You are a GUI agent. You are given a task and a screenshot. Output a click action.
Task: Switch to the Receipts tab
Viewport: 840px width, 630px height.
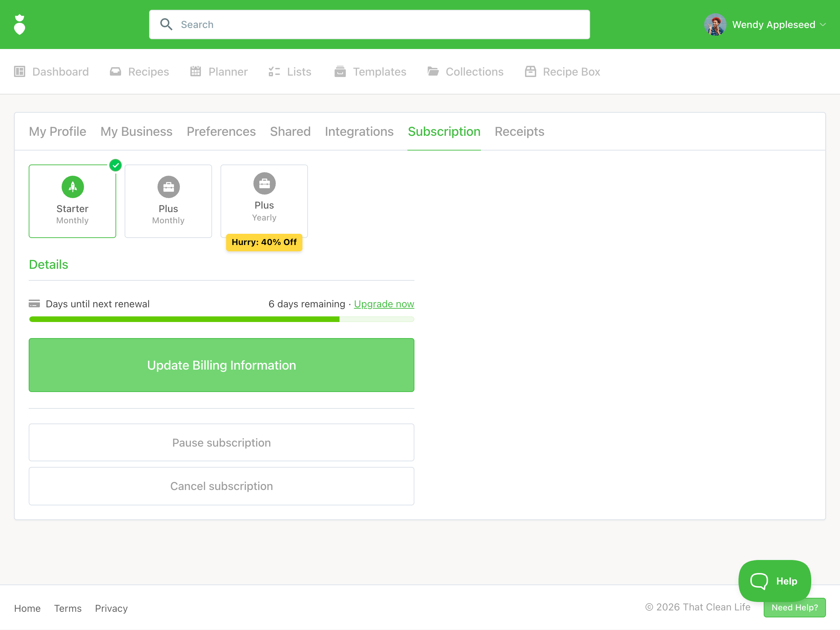click(x=519, y=131)
